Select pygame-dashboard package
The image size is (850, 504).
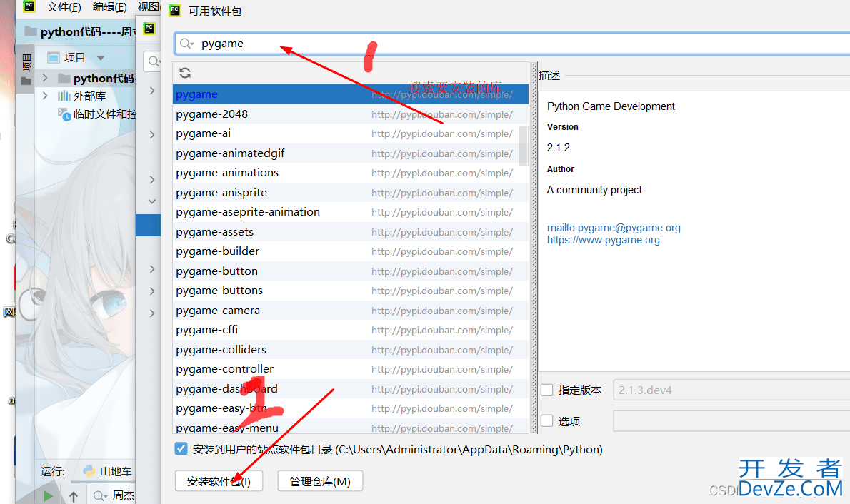[350, 389]
